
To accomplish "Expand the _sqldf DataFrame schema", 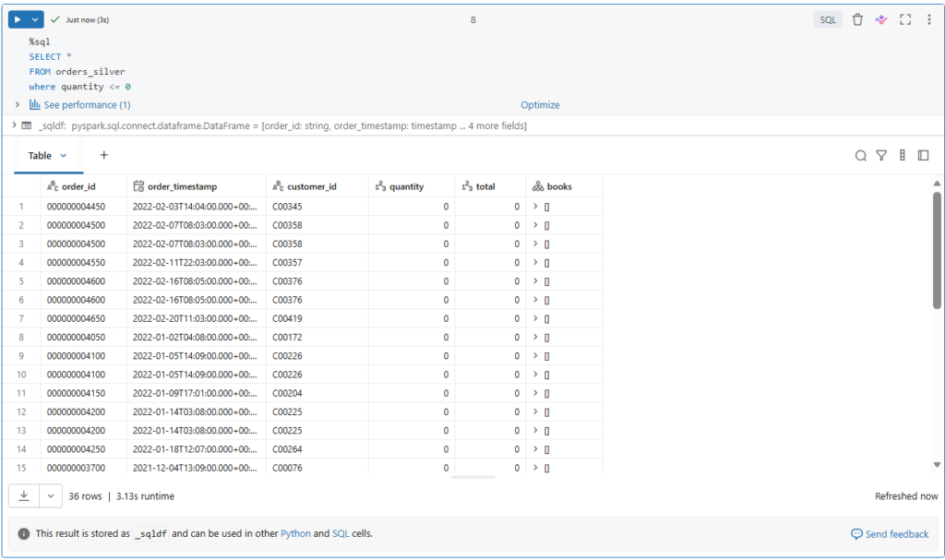I will coord(14,125).
